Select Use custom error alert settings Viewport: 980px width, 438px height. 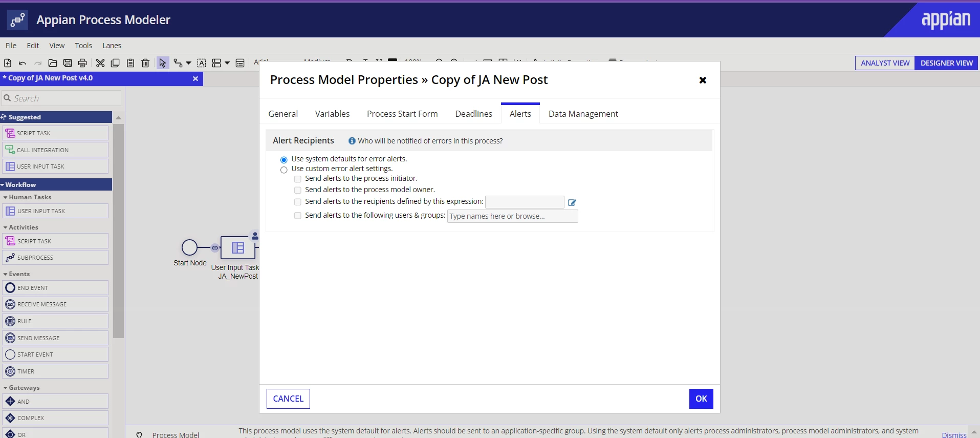point(284,170)
